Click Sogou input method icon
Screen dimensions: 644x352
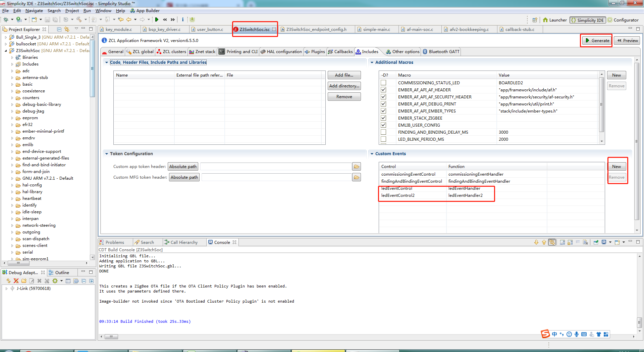545,334
